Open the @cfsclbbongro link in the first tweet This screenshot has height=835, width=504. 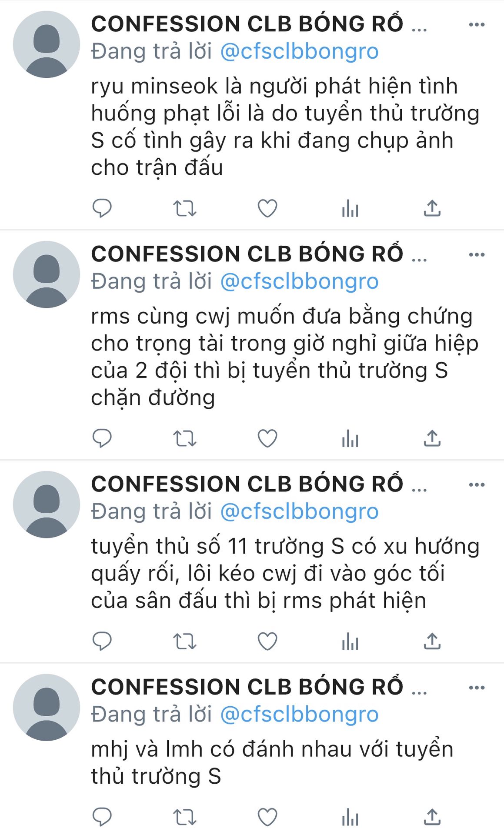click(x=300, y=51)
